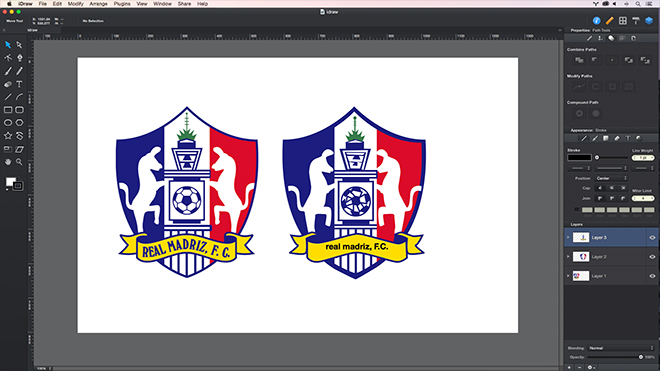Select the first Join style option
Viewport: 660px width, 371px height.
[x=600, y=198]
